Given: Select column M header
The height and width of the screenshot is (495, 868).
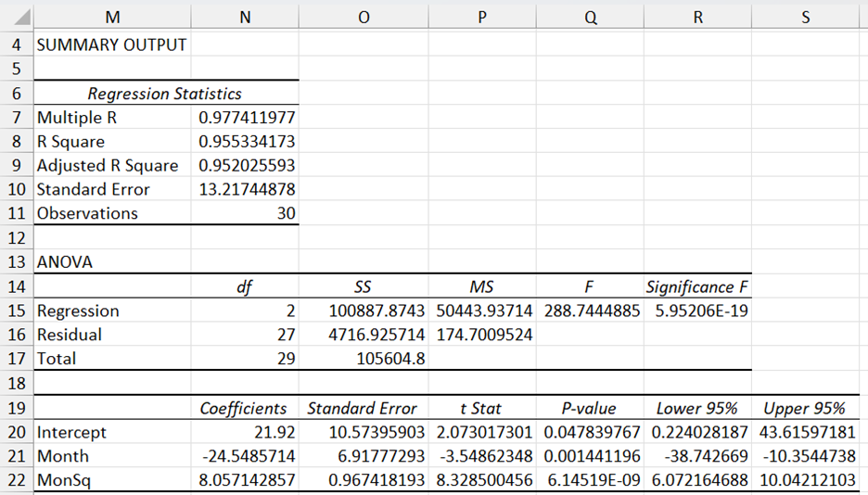Looking at the screenshot, I should [111, 17].
